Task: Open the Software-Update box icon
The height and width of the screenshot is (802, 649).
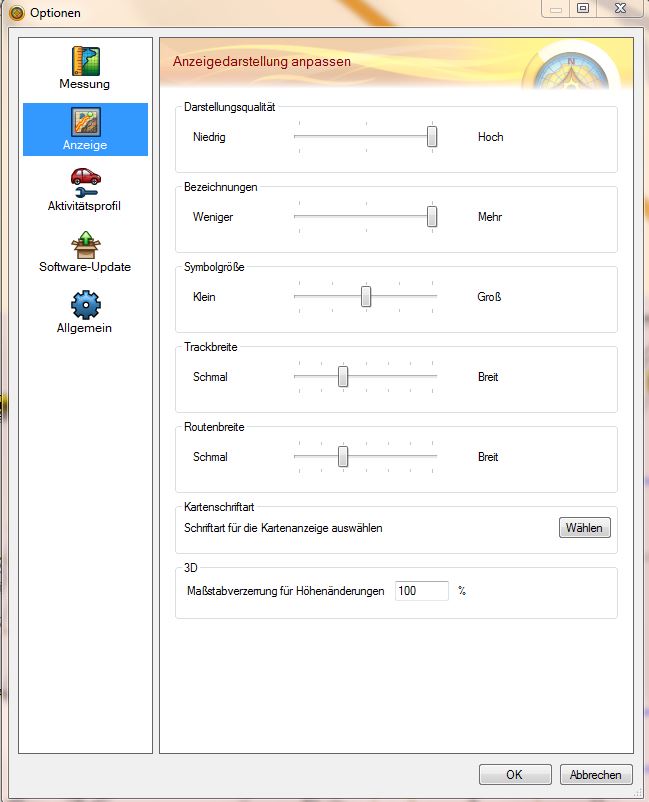Action: 85,244
